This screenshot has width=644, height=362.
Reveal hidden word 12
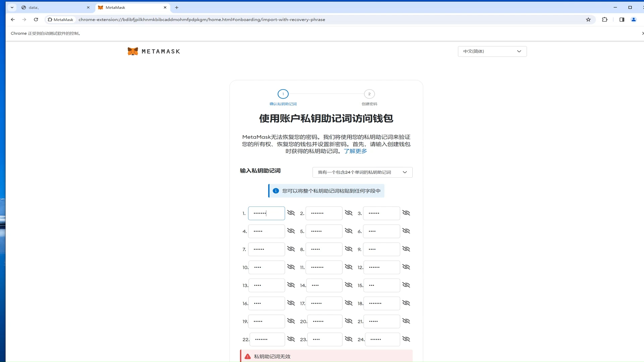(x=406, y=267)
